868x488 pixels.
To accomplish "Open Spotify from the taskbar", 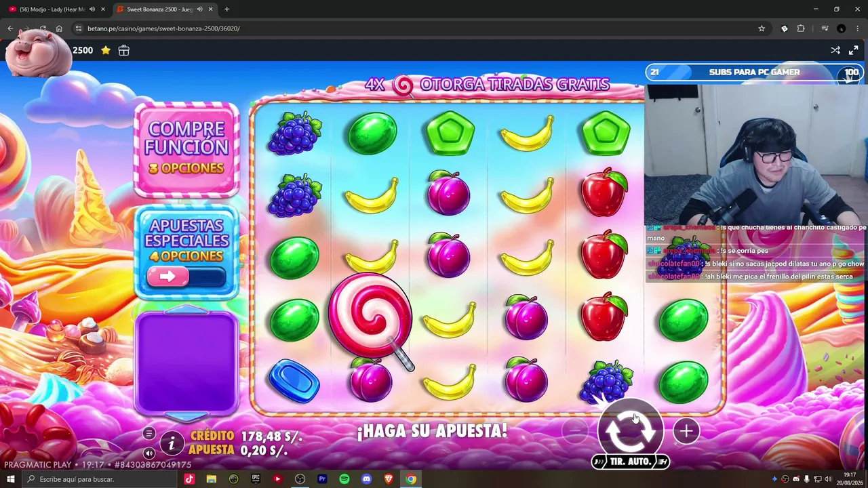I will (x=344, y=479).
